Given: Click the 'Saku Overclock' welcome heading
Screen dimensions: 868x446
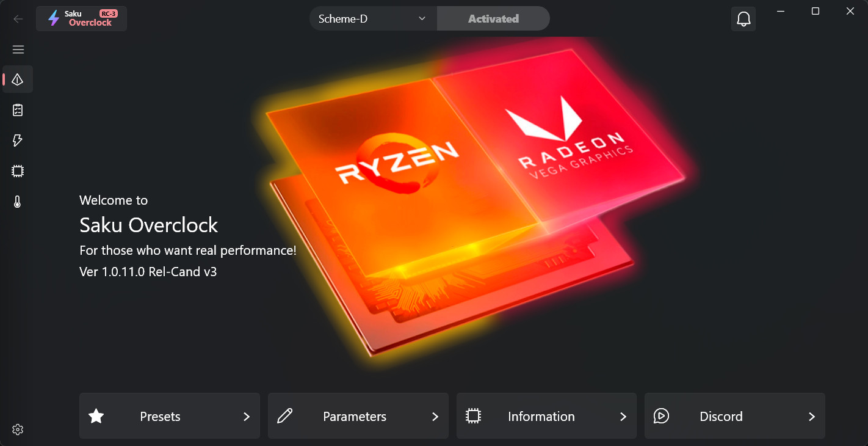Looking at the screenshot, I should pyautogui.click(x=148, y=225).
